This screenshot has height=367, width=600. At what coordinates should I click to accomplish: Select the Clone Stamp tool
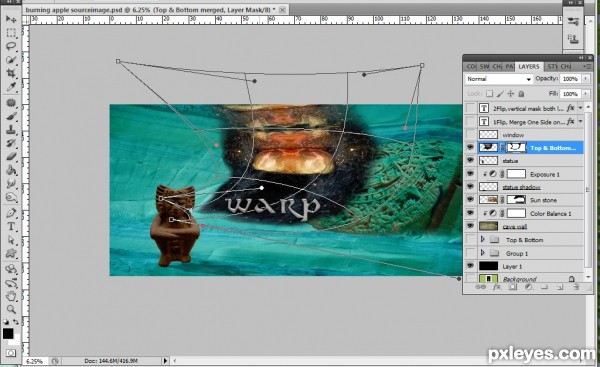click(11, 130)
